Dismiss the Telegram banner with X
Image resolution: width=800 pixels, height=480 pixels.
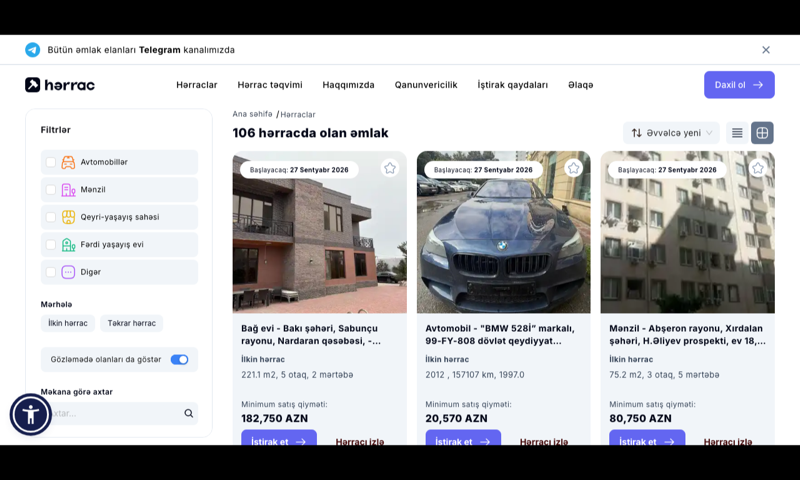pos(766,50)
